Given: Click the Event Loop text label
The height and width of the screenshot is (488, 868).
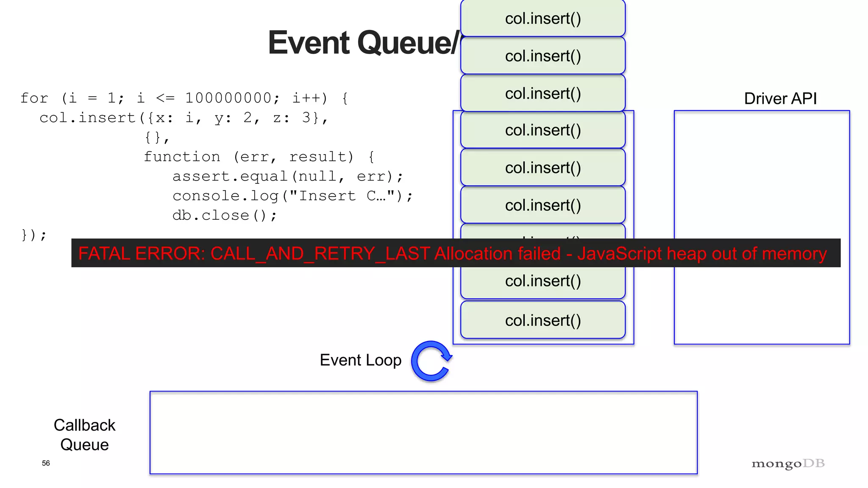Looking at the screenshot, I should pos(360,360).
